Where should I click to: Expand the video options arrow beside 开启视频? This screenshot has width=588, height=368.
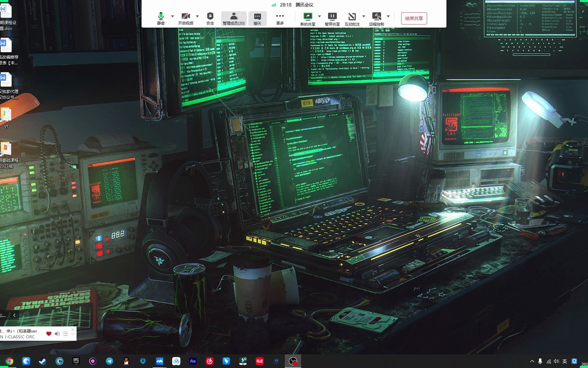(x=197, y=16)
